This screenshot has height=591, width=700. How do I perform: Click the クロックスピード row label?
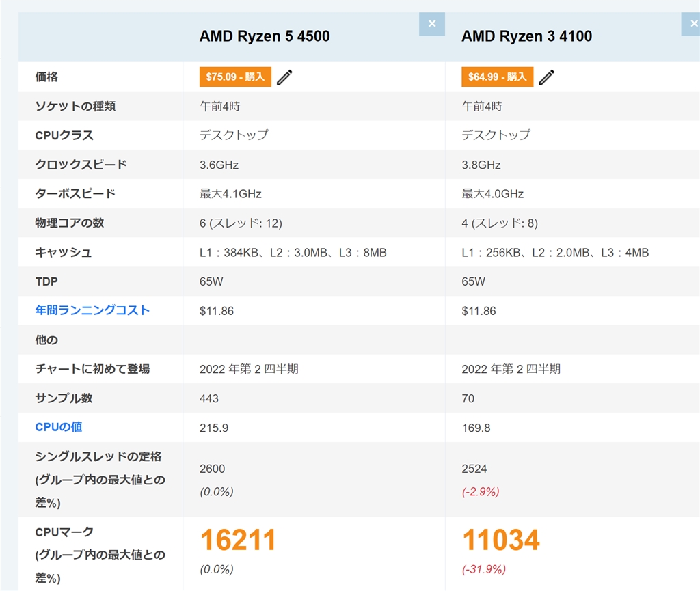81,165
